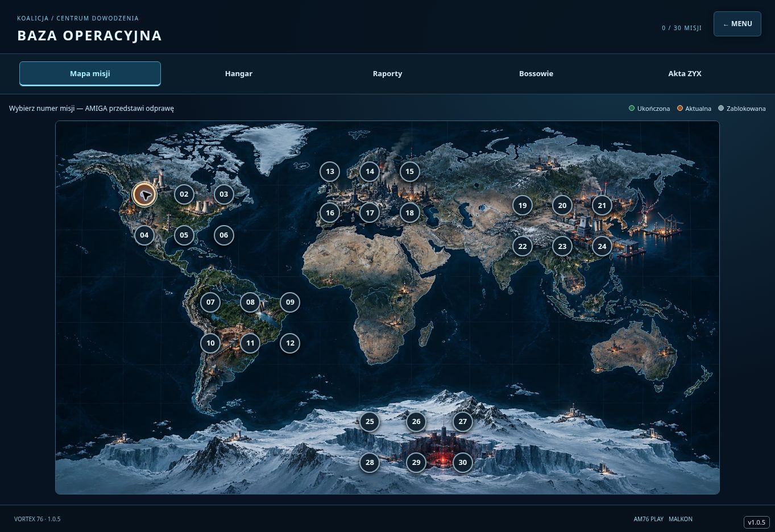Choose final mission node 30
775x532 pixels.
tap(462, 463)
